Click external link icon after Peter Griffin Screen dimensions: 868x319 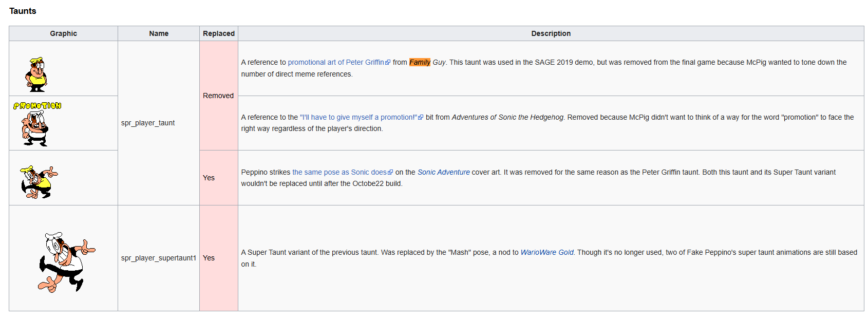pyautogui.click(x=388, y=63)
